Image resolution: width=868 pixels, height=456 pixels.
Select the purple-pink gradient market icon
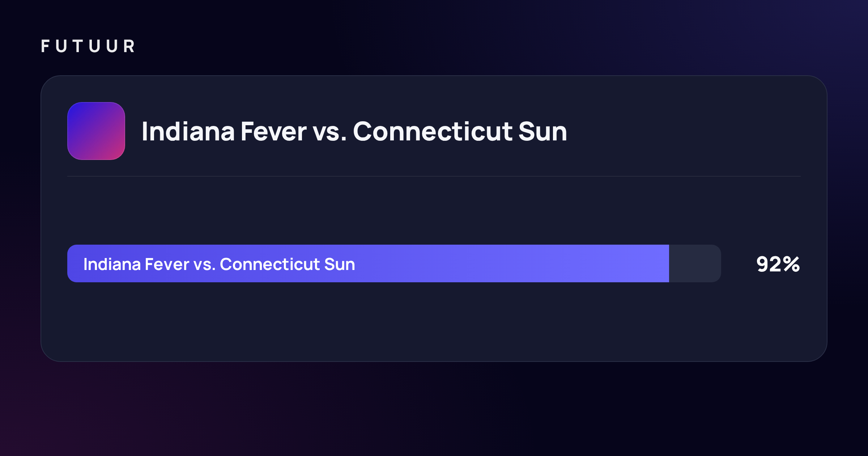(96, 131)
